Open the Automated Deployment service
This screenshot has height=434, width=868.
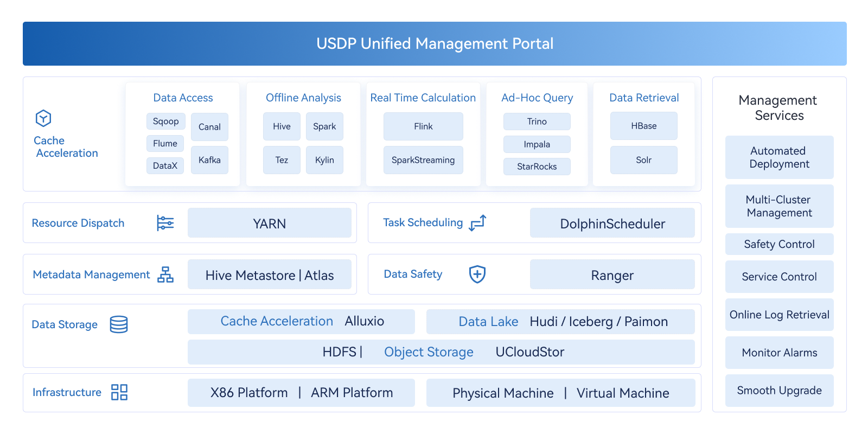[x=780, y=157]
